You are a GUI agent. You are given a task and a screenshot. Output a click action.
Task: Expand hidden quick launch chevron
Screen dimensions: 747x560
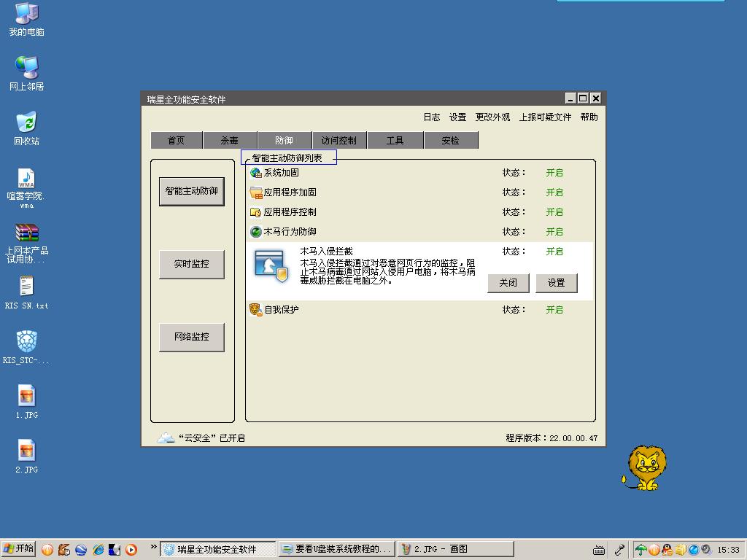click(x=153, y=547)
